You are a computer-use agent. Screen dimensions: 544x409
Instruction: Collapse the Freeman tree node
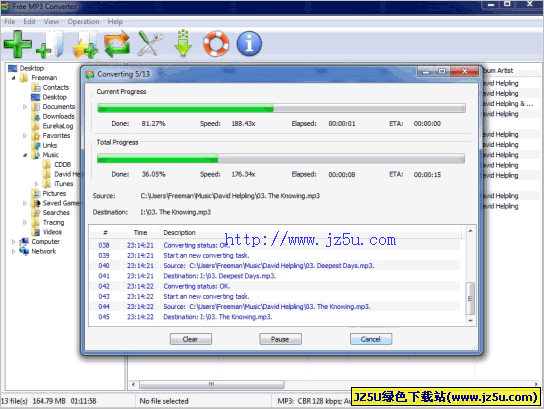pos(14,78)
